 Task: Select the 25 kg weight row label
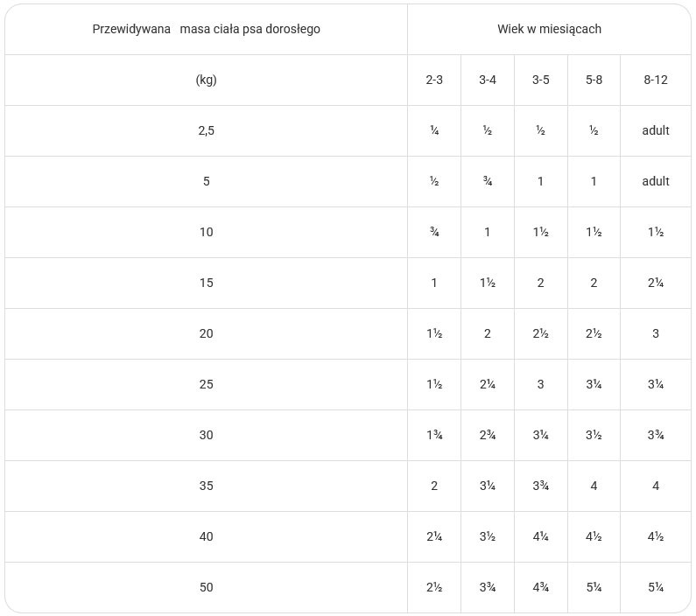[x=206, y=384]
